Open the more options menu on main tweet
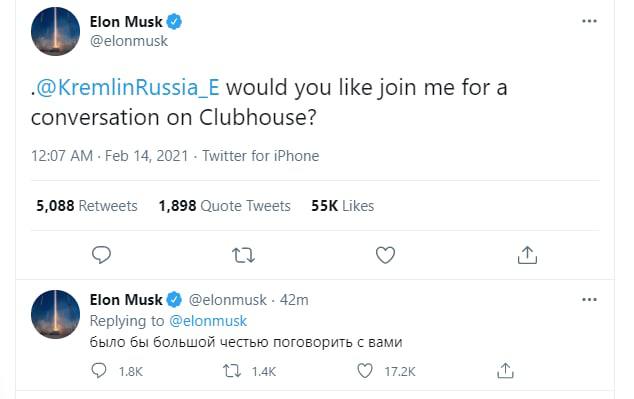This screenshot has height=399, width=634. pos(589,21)
